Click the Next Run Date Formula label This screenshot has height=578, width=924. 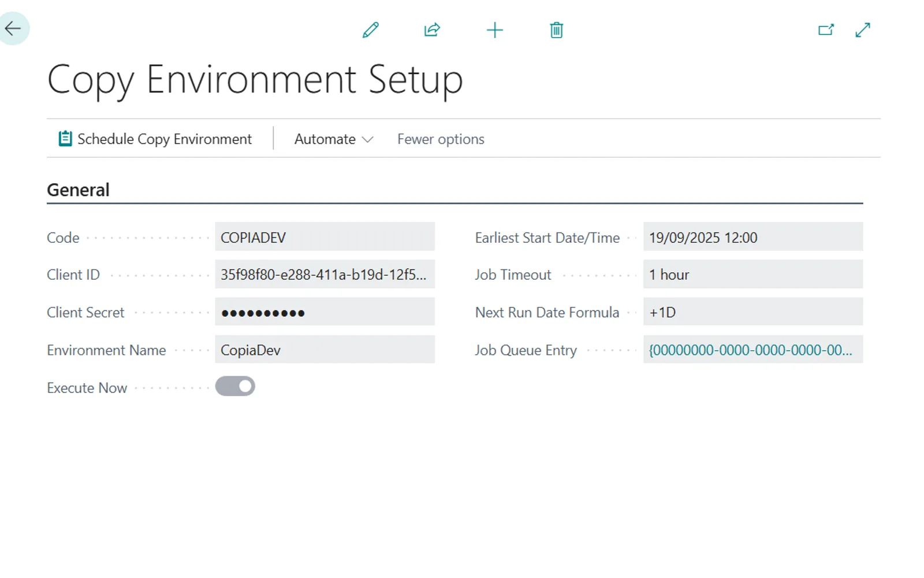[x=547, y=313]
